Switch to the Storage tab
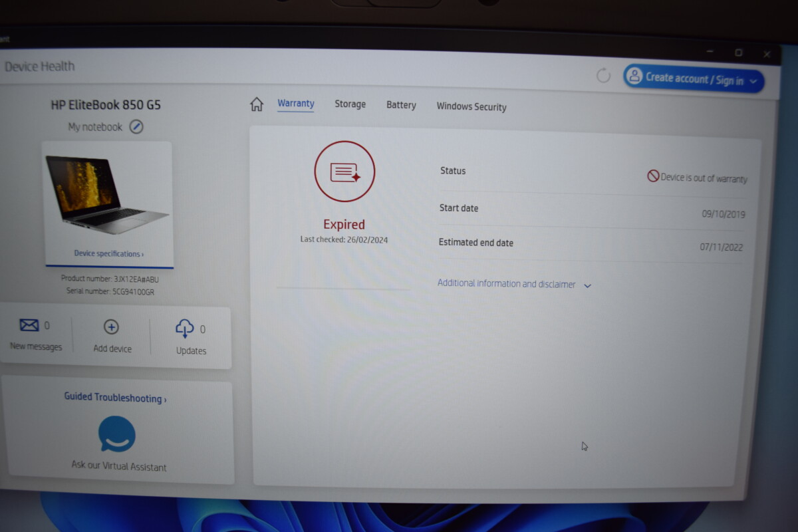Screen dimensions: 798x532 (x=350, y=104)
